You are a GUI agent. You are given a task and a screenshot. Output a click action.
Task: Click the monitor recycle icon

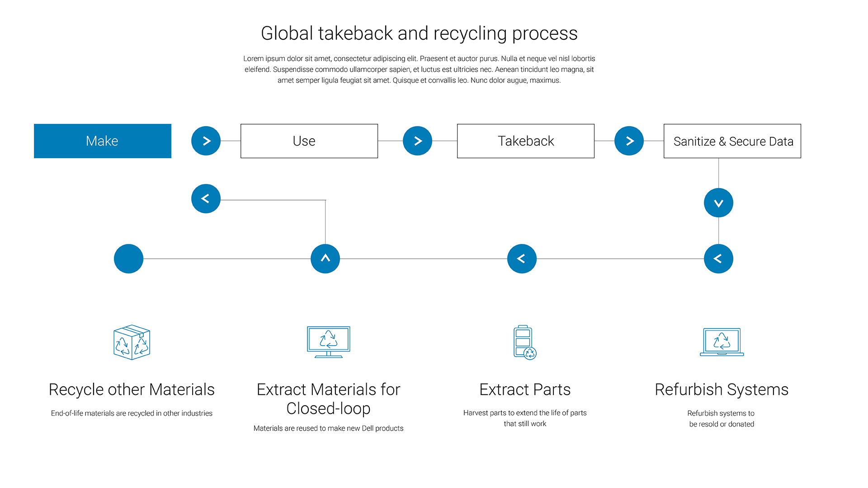pos(329,342)
